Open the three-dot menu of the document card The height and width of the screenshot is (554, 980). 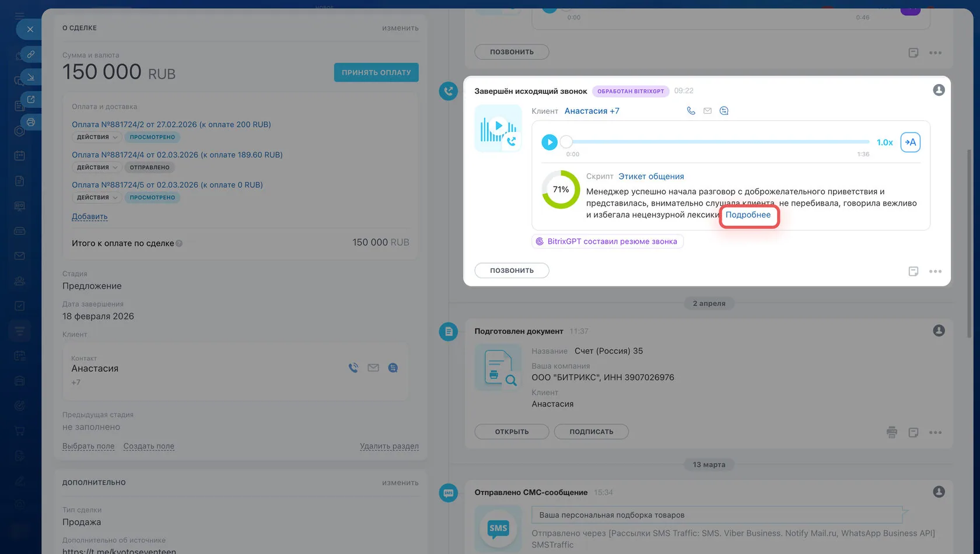click(936, 433)
